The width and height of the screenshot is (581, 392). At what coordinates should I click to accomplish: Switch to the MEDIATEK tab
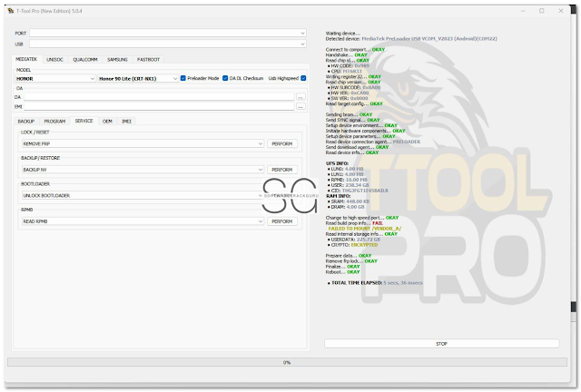(x=26, y=59)
